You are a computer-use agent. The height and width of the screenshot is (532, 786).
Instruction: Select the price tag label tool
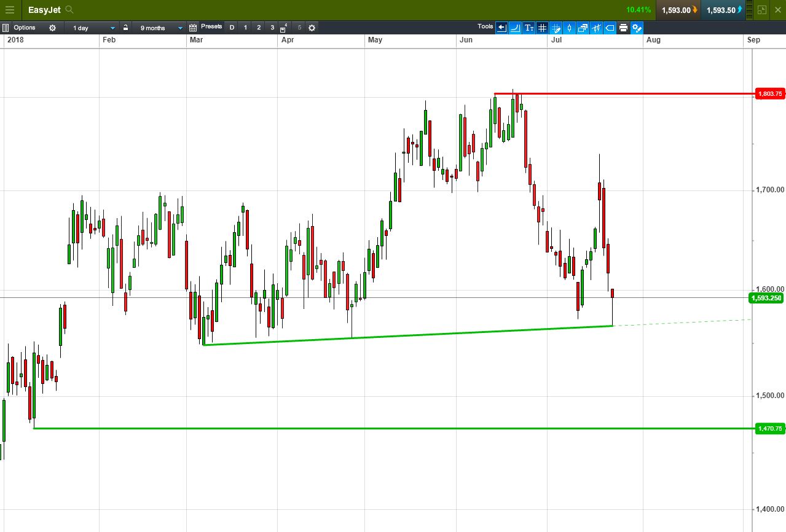[610, 28]
